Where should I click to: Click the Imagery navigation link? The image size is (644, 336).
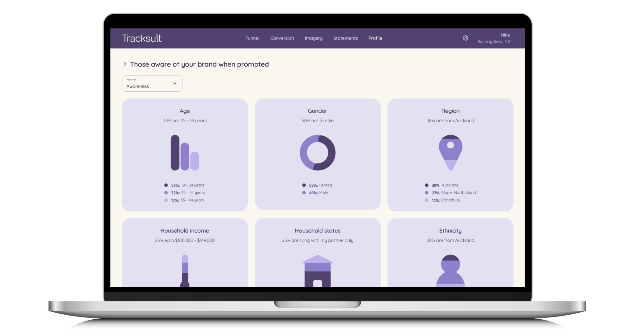[x=314, y=38]
